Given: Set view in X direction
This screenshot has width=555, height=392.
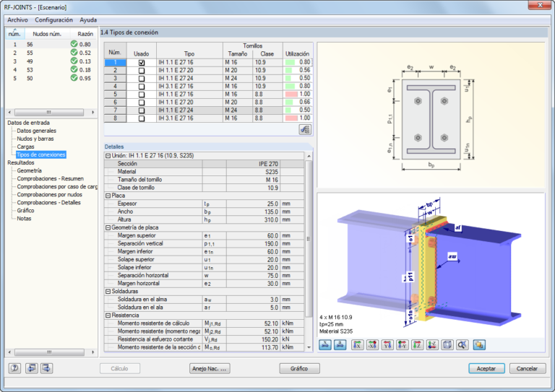Looking at the screenshot, I should 358,344.
